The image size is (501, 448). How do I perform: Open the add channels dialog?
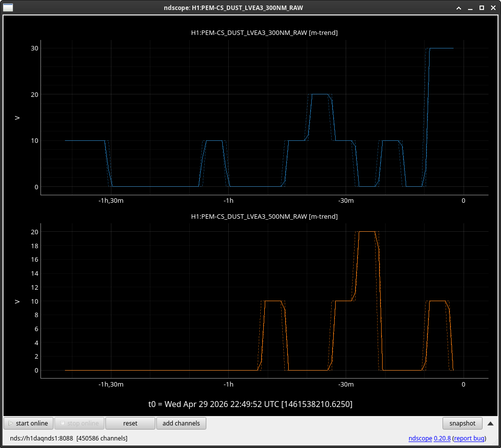tap(181, 424)
